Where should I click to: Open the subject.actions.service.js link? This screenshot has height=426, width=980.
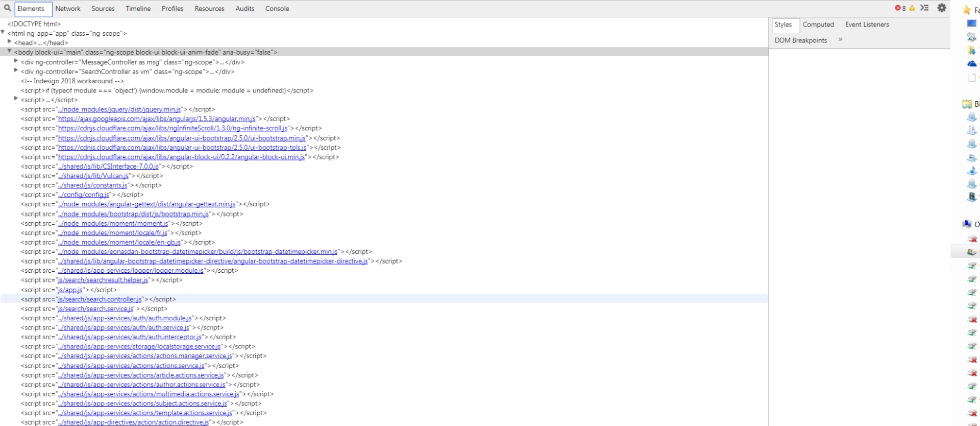(142, 404)
